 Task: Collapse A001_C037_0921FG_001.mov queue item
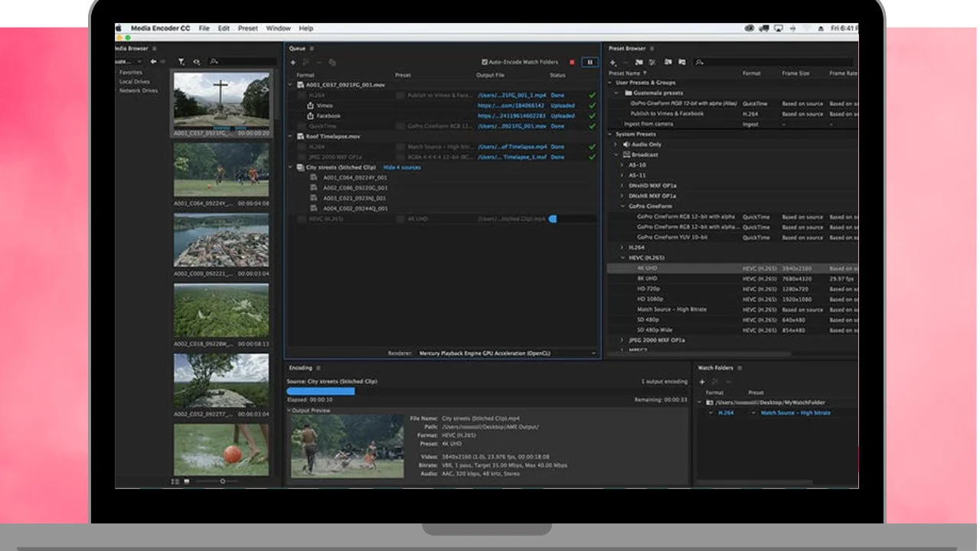pos(291,85)
